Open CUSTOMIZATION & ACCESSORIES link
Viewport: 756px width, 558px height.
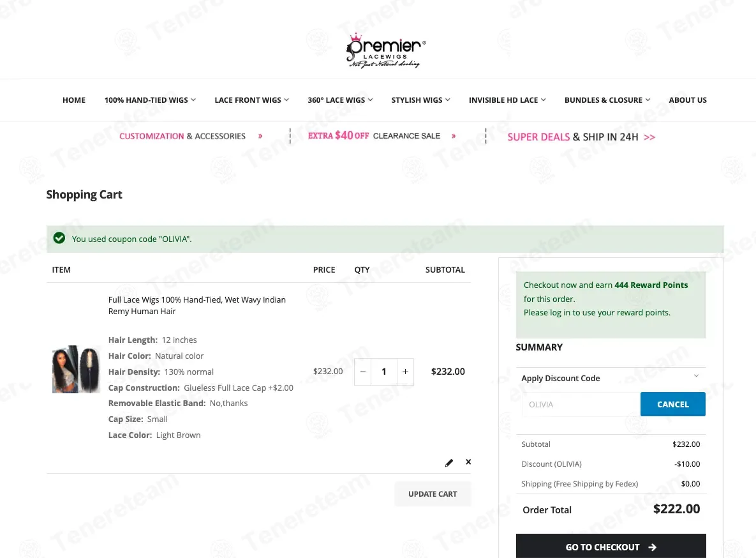point(182,136)
